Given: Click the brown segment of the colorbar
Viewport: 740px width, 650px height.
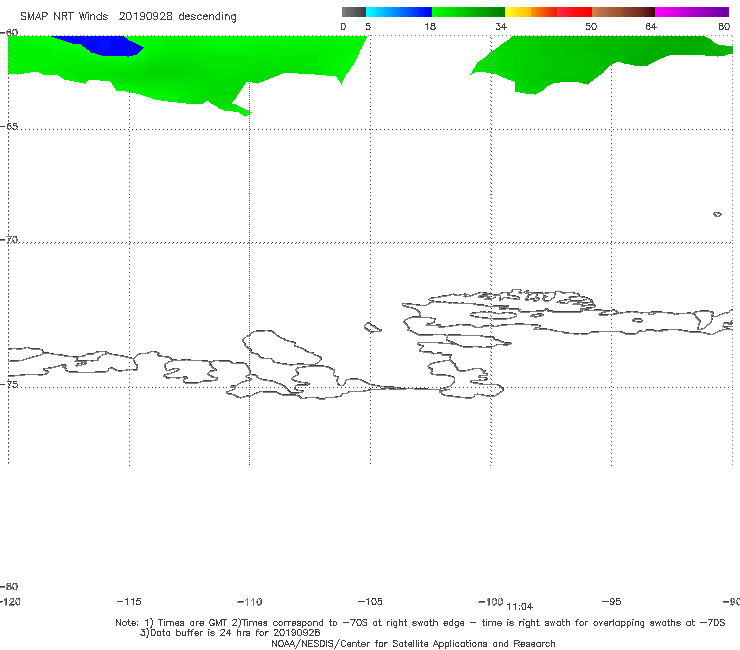Looking at the screenshot, I should coord(623,12).
